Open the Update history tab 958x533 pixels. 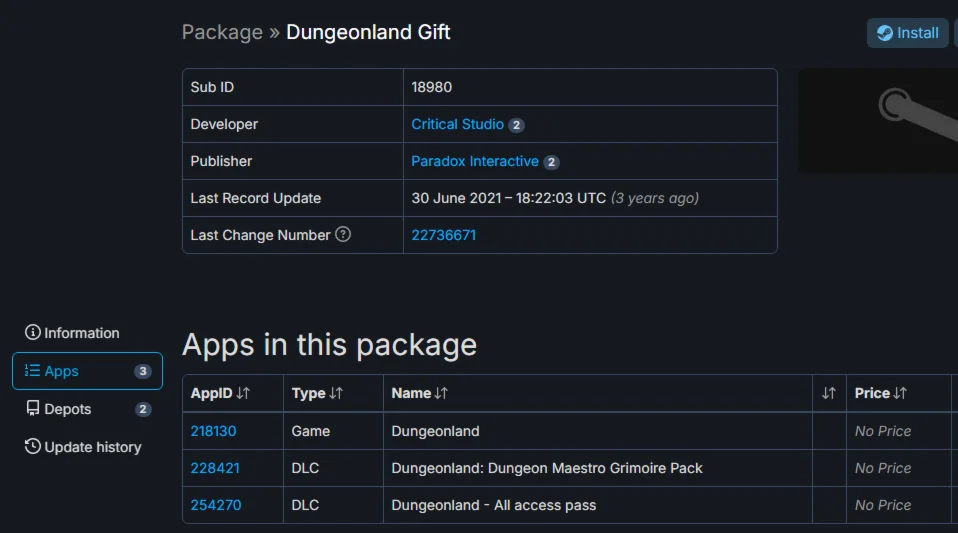tap(93, 447)
